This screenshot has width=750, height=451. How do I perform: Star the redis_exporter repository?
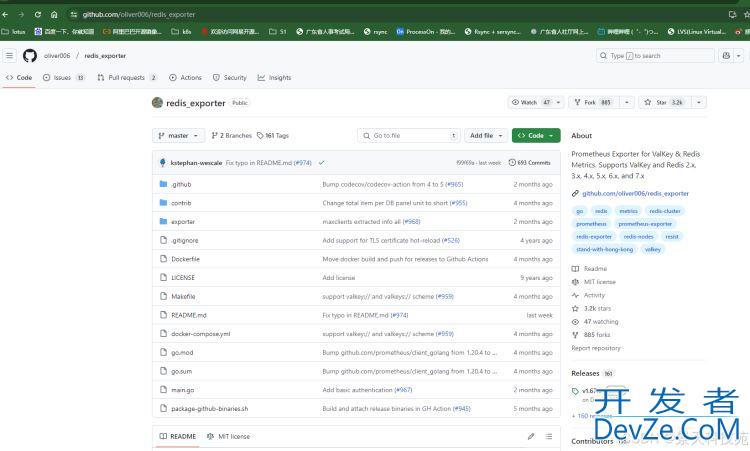664,102
